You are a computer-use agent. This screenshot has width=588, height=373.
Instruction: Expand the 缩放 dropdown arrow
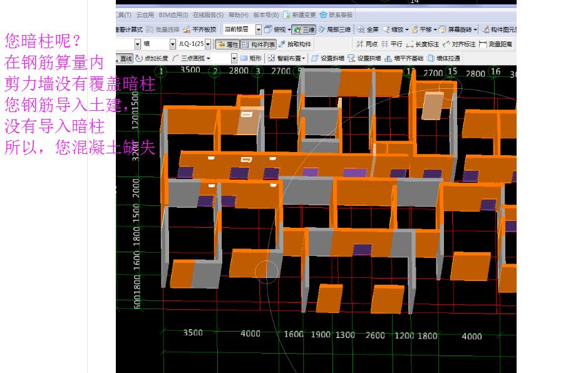point(407,29)
